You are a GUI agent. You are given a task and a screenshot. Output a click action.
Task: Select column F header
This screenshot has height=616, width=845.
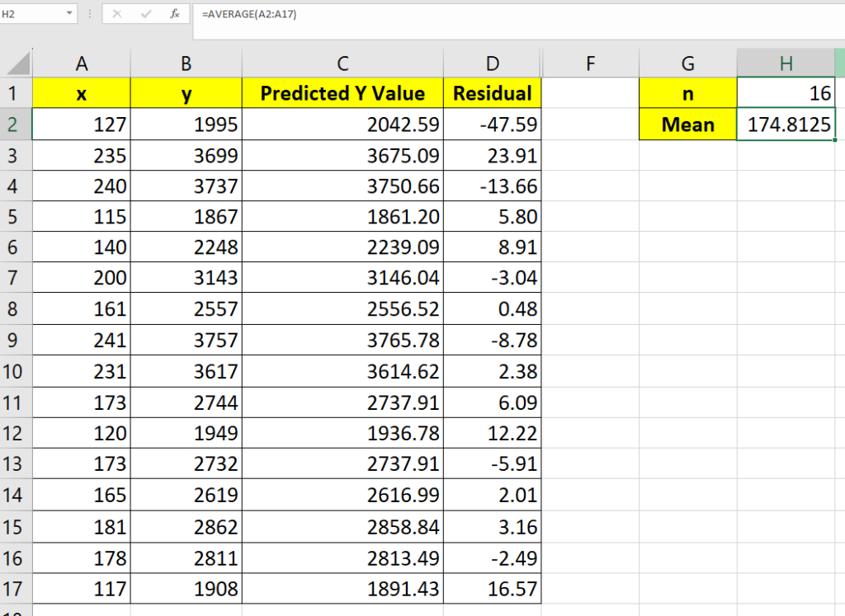point(590,63)
